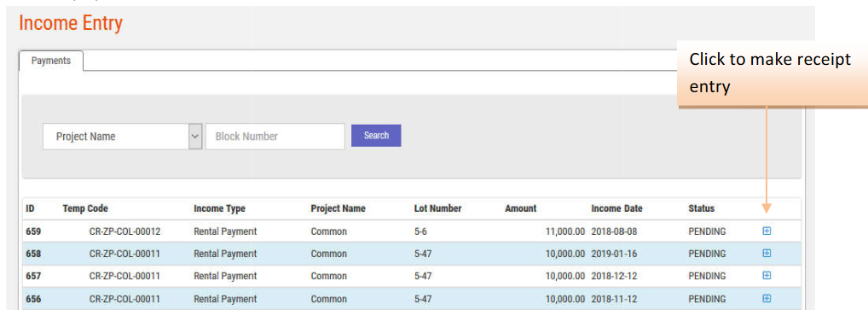868x310 pixels.
Task: Focus the Block Number input field
Action: tap(275, 137)
